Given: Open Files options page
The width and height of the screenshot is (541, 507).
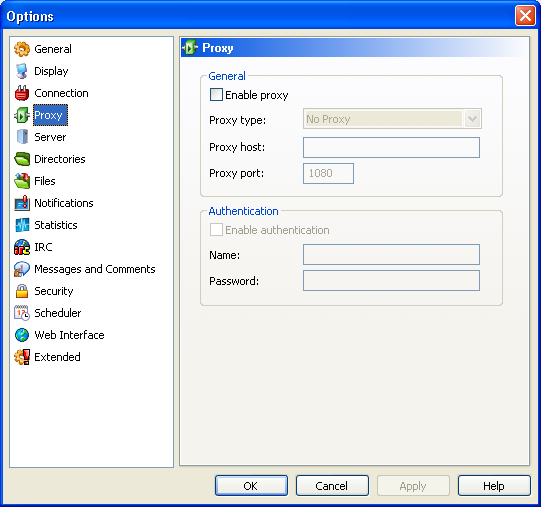Looking at the screenshot, I should [x=45, y=181].
